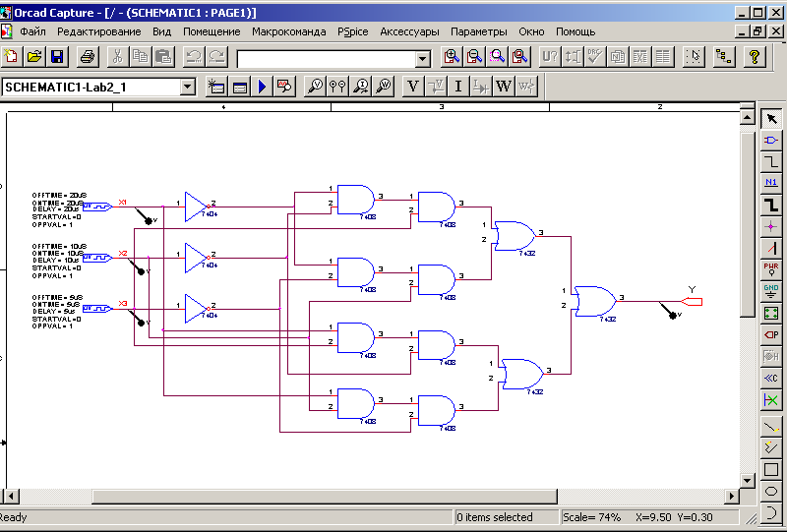Click the vertical scrollbar up arrow

tap(748, 118)
